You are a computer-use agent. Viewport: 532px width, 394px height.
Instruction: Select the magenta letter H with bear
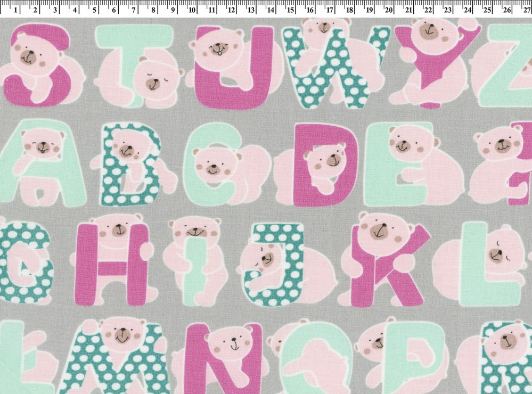pyautogui.click(x=113, y=260)
